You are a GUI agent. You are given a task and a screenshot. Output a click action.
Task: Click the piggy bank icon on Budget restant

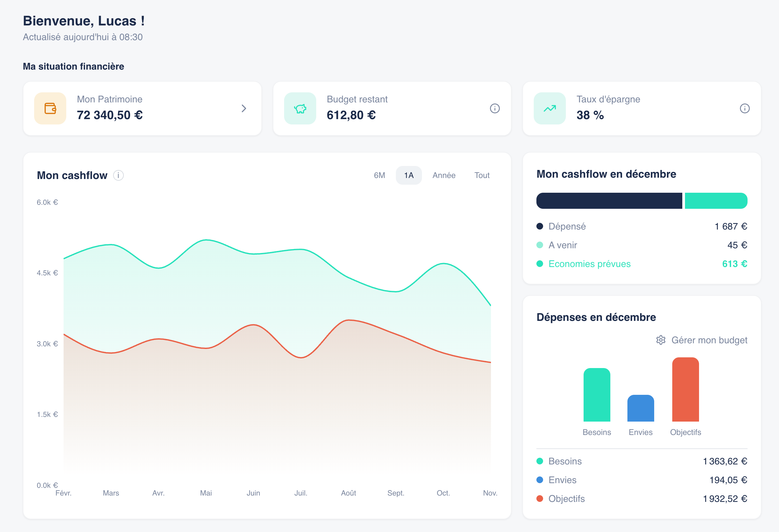[x=300, y=108]
